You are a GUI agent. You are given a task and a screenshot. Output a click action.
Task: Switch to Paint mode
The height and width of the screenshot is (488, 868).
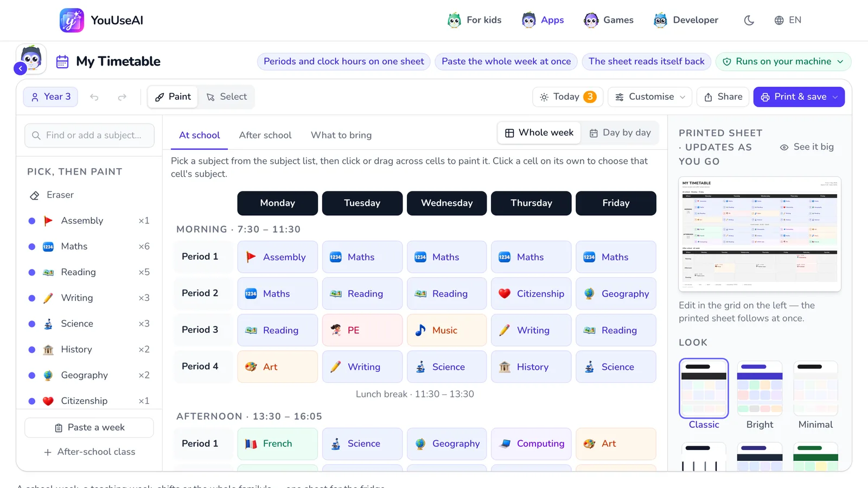click(173, 97)
